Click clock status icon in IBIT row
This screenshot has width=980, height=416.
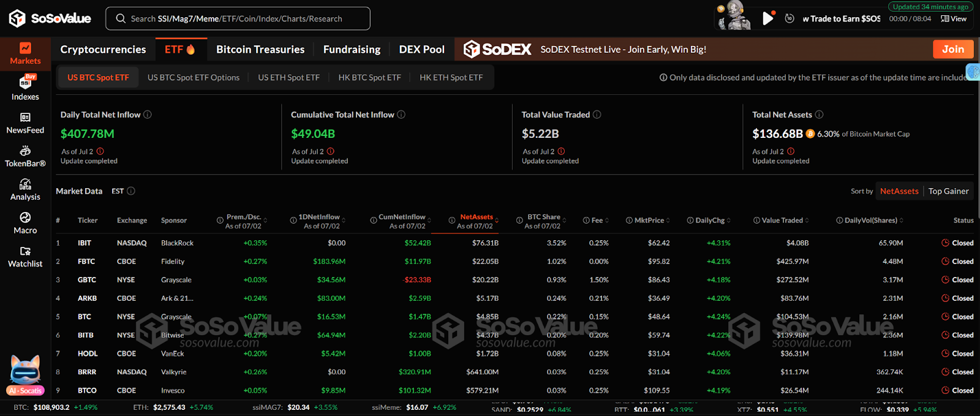(x=946, y=243)
